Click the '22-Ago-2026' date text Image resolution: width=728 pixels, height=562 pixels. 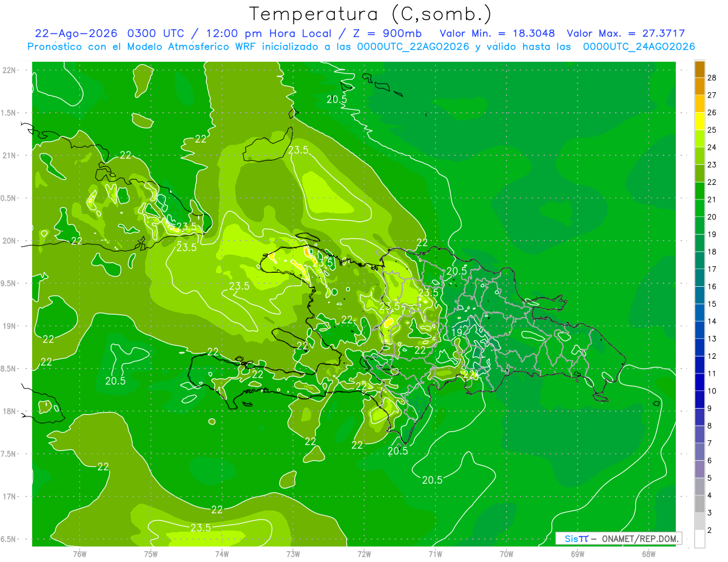point(76,33)
